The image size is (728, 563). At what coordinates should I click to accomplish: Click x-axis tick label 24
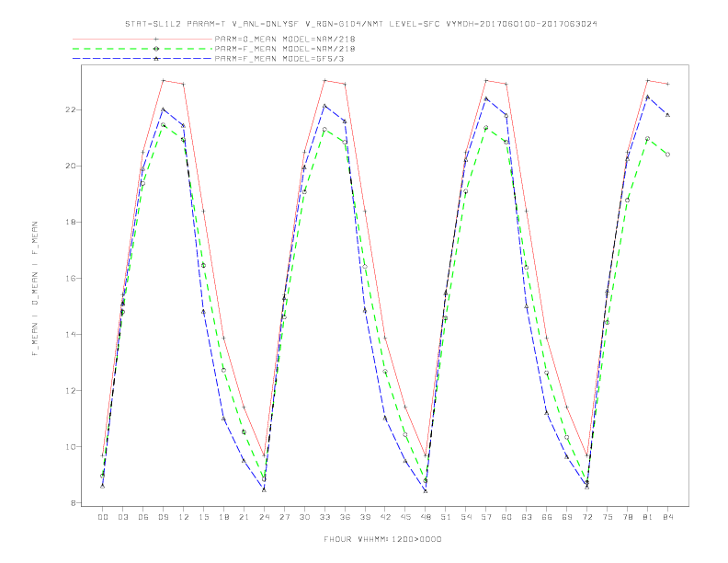pos(264,517)
